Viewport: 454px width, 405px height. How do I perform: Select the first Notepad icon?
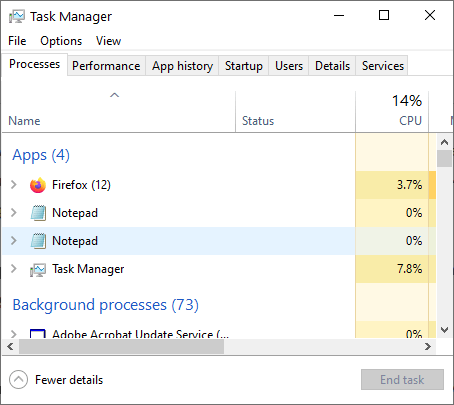click(38, 213)
